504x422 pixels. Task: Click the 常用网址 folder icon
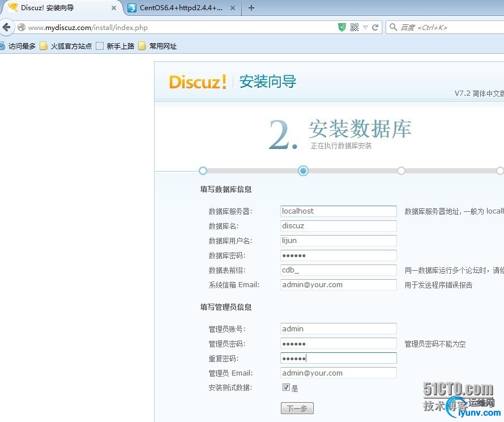click(142, 46)
